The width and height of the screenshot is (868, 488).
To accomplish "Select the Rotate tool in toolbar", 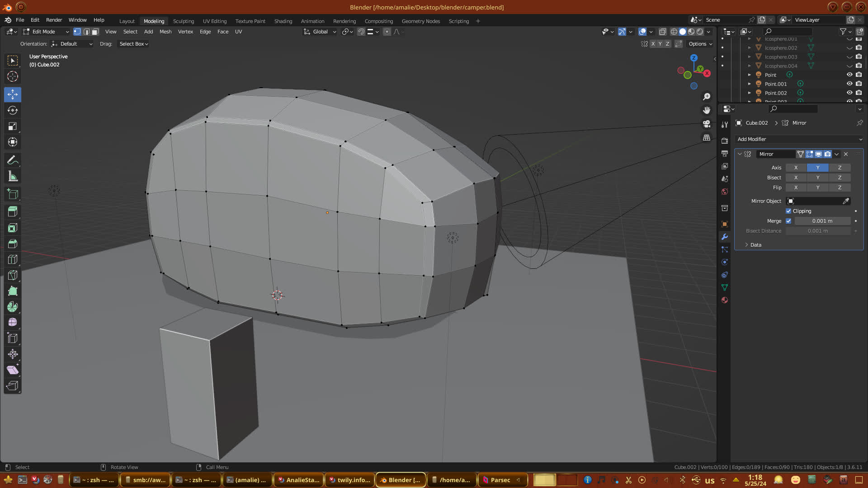I will [x=13, y=110].
